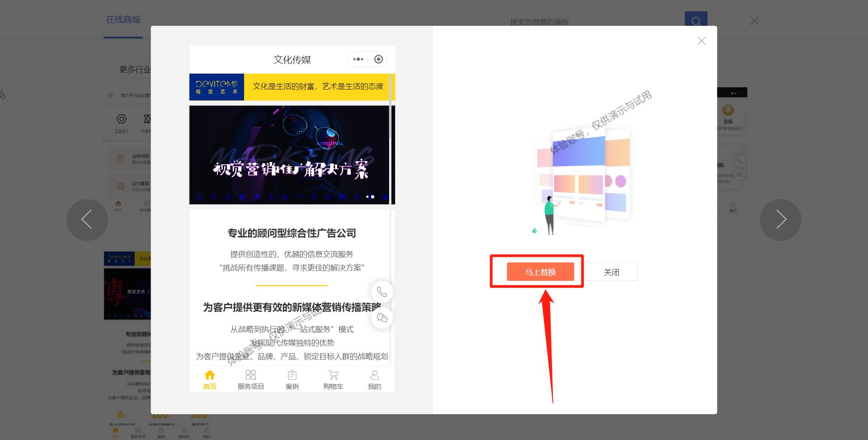Click the 关闭 close button

coord(611,271)
